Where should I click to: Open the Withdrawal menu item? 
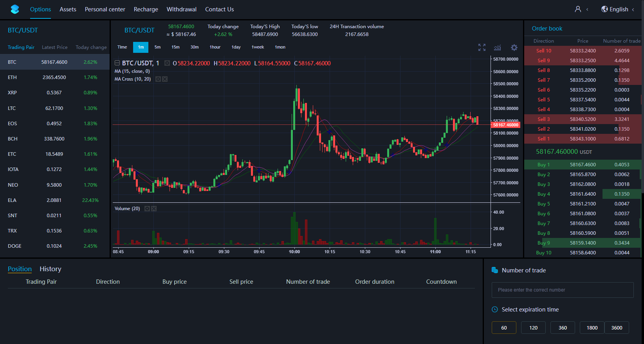click(x=182, y=9)
